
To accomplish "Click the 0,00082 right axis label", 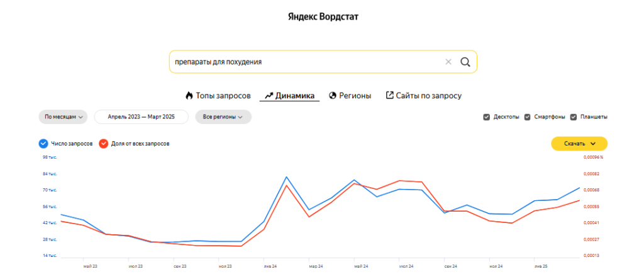I will pos(591,174).
